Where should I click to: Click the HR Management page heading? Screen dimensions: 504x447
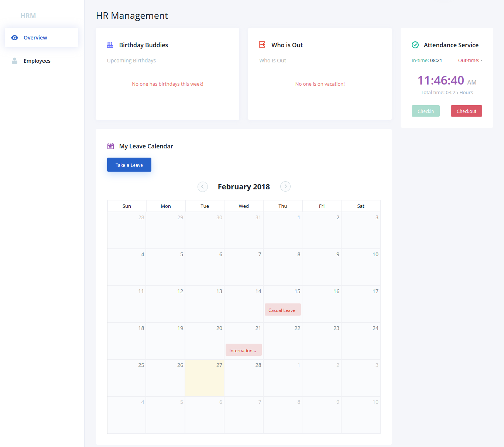tap(132, 16)
